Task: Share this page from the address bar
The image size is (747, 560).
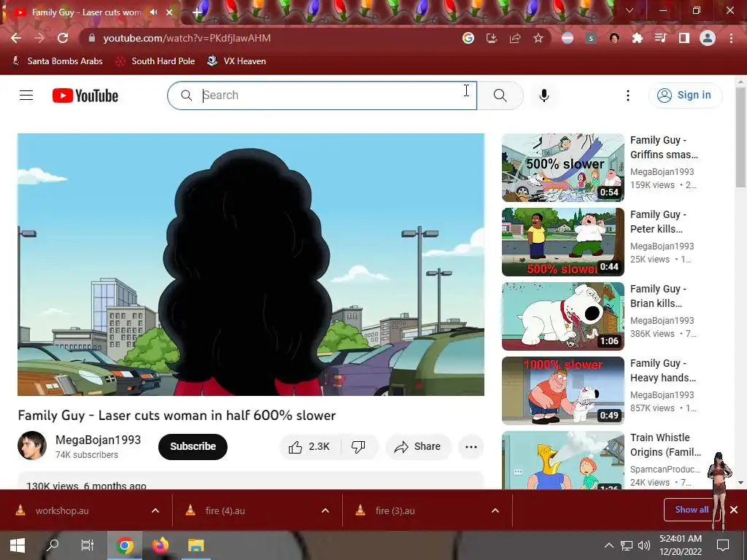Action: tap(515, 38)
